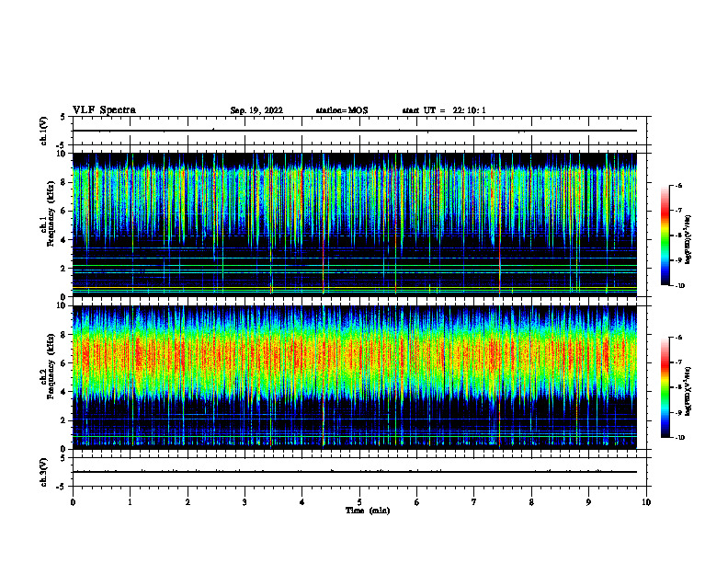Click the time axis tick label "5"
This screenshot has height=563, width=728.
point(359,502)
